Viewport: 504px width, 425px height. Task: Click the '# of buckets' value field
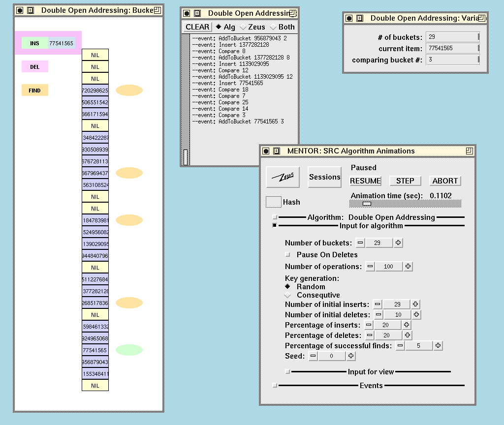(453, 37)
